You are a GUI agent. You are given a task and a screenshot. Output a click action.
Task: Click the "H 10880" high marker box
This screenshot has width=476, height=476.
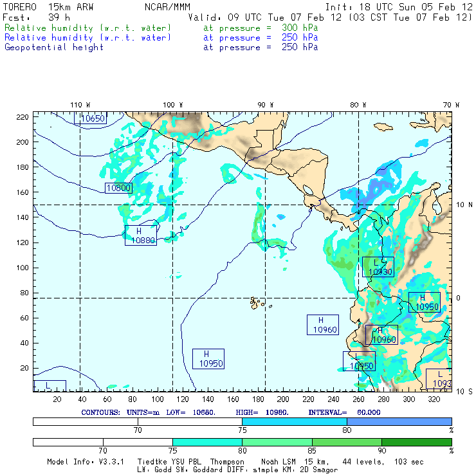click(x=141, y=235)
